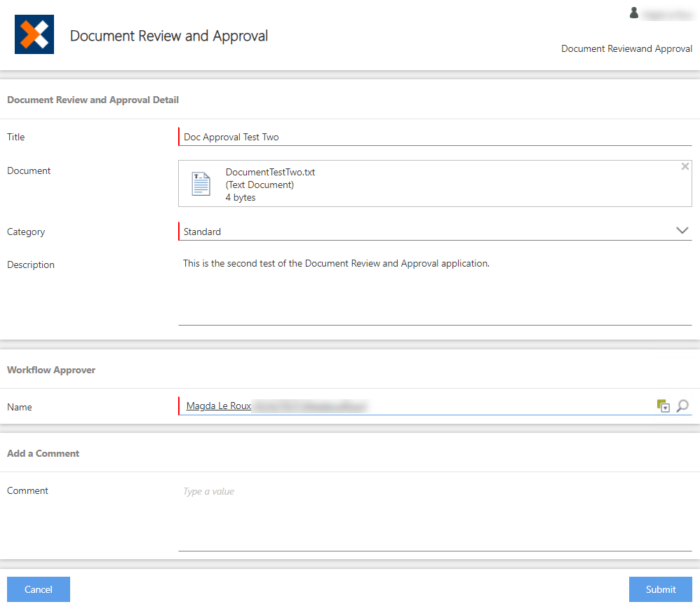Open people search with the magnifier icon

[683, 406]
